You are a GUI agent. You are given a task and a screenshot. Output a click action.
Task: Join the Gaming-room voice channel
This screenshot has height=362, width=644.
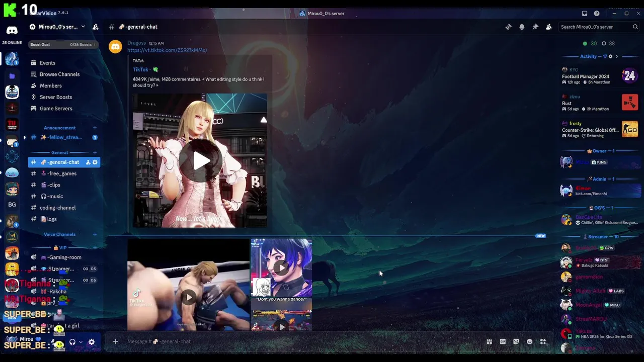point(64,257)
